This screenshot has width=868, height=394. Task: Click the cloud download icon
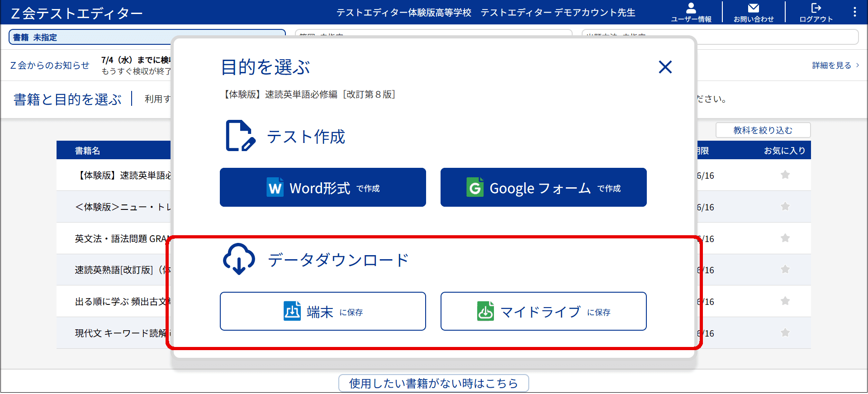239,259
